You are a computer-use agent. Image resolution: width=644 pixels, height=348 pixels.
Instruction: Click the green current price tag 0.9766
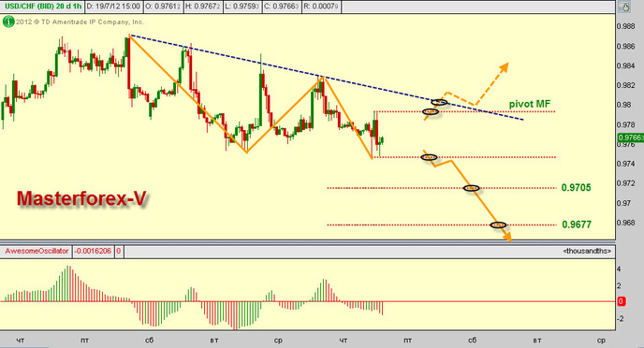coord(631,138)
